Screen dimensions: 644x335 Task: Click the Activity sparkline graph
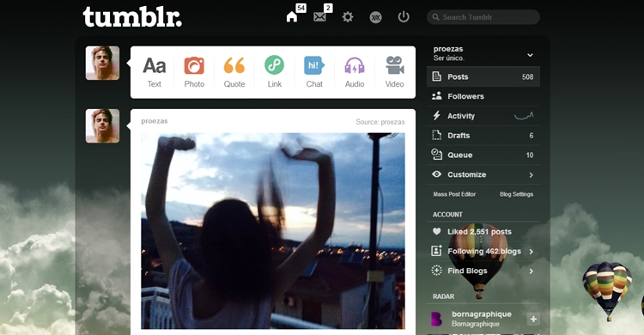[524, 115]
